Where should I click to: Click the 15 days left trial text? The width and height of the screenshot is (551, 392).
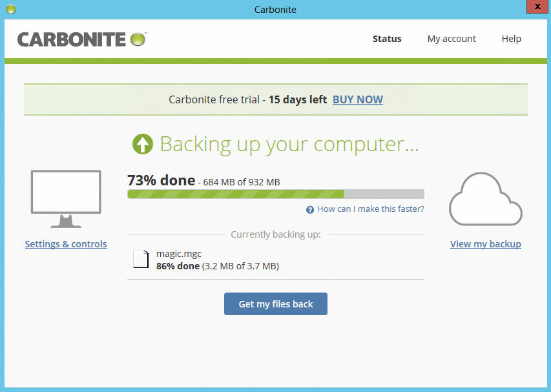[298, 99]
